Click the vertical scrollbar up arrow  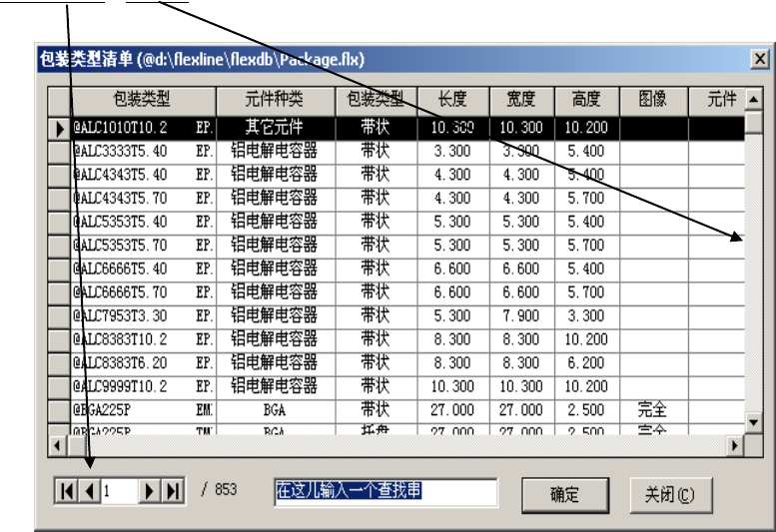pyautogui.click(x=754, y=100)
